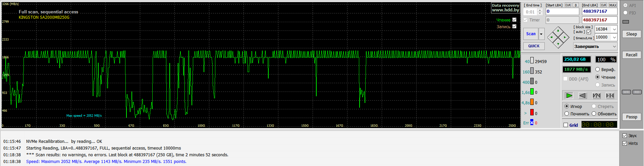644x166 pixels.
Task: Click the Sleep button
Action: [631, 34]
